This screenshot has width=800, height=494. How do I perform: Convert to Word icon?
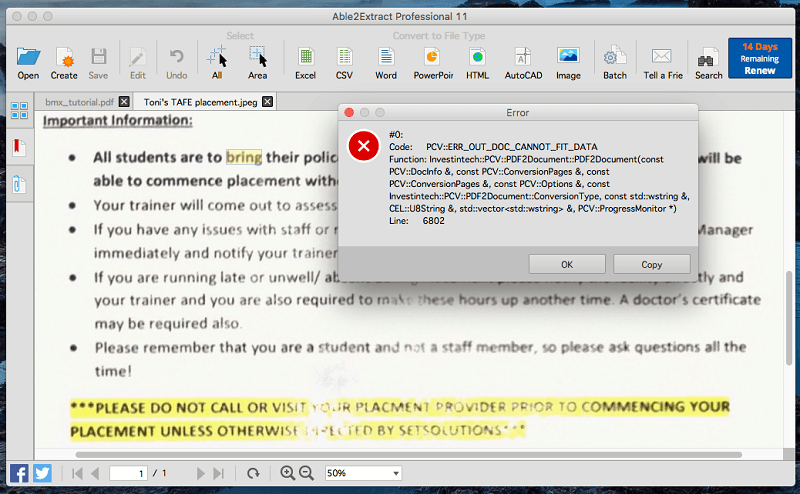pos(386,56)
